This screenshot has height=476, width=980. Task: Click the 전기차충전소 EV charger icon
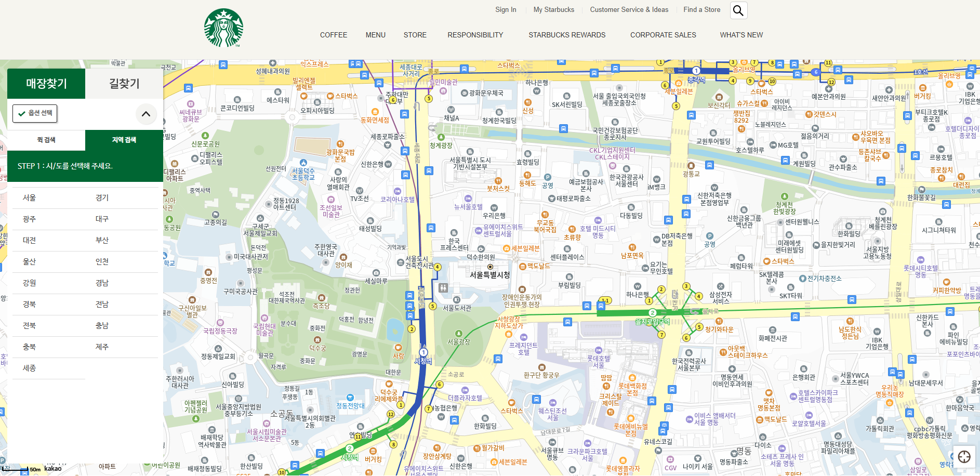(x=803, y=279)
